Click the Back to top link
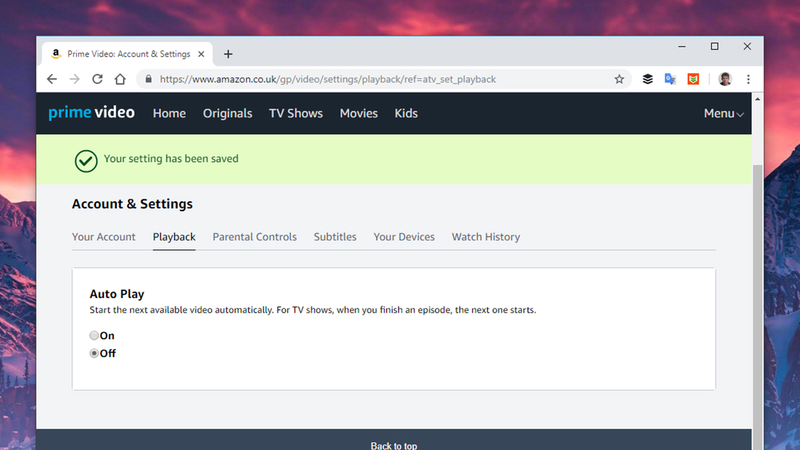Screen dimensions: 800x450 (394, 445)
